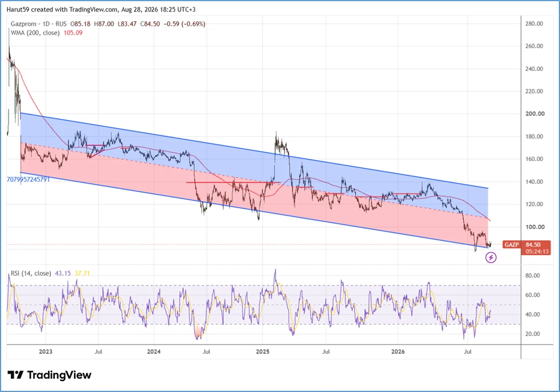Click the 100.00 price axis label
This screenshot has height=392, width=560.
pos(535,227)
